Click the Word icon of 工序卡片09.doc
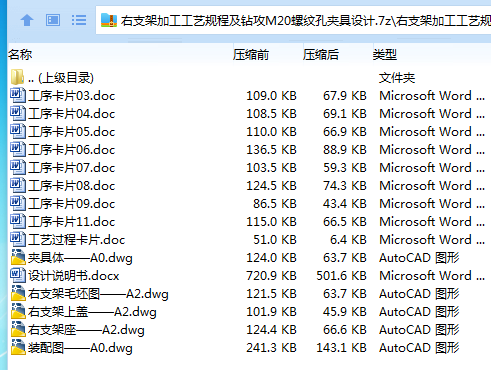The height and width of the screenshot is (370, 491). [x=18, y=203]
